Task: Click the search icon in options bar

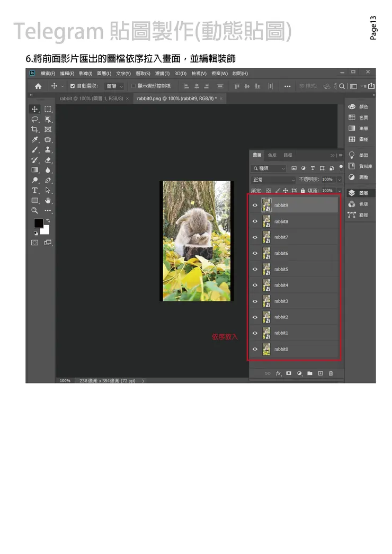Action: pyautogui.click(x=342, y=86)
